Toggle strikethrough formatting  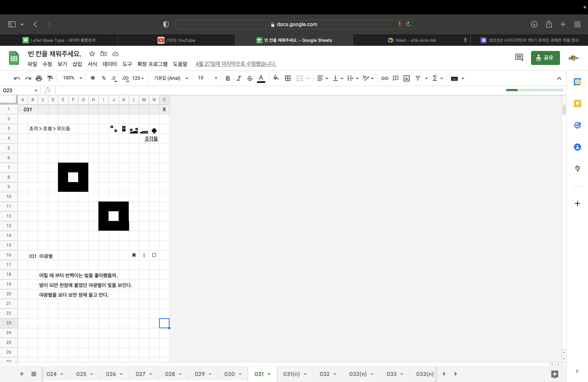coord(250,78)
